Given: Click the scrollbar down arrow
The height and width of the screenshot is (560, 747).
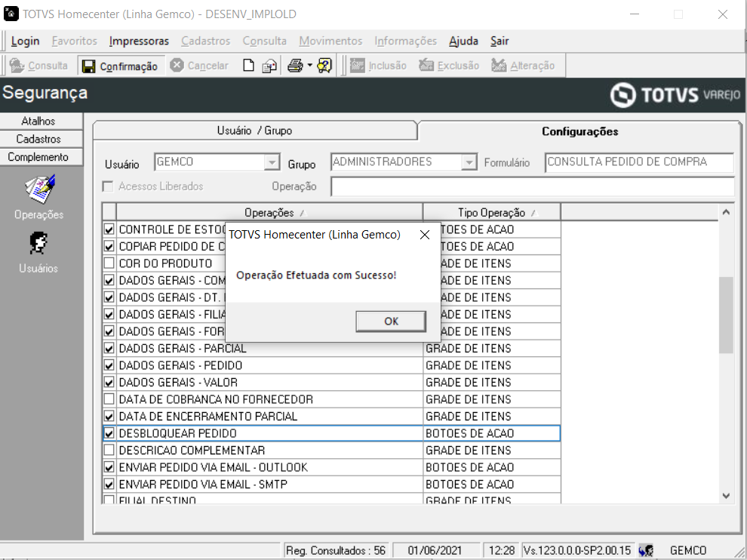Looking at the screenshot, I should point(726,496).
